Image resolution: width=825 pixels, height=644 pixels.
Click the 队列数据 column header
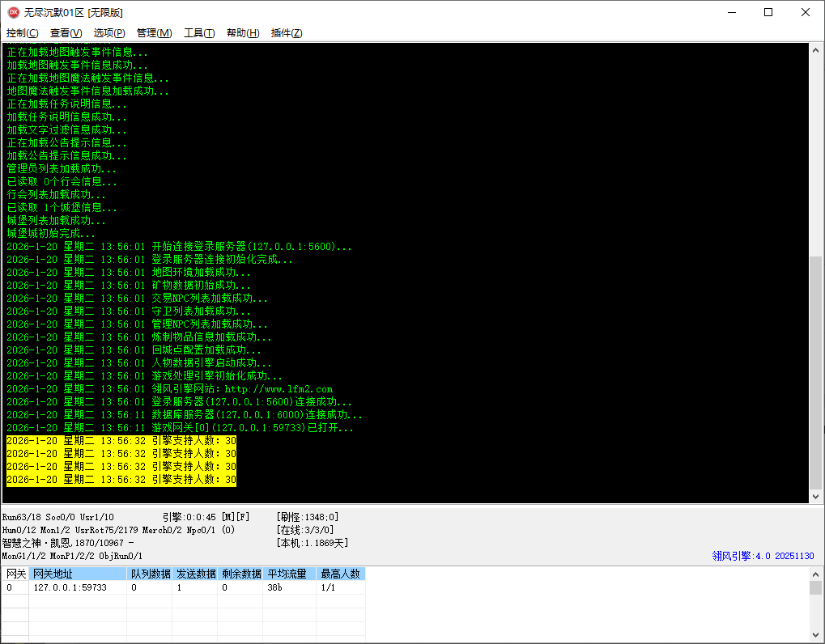click(x=151, y=574)
